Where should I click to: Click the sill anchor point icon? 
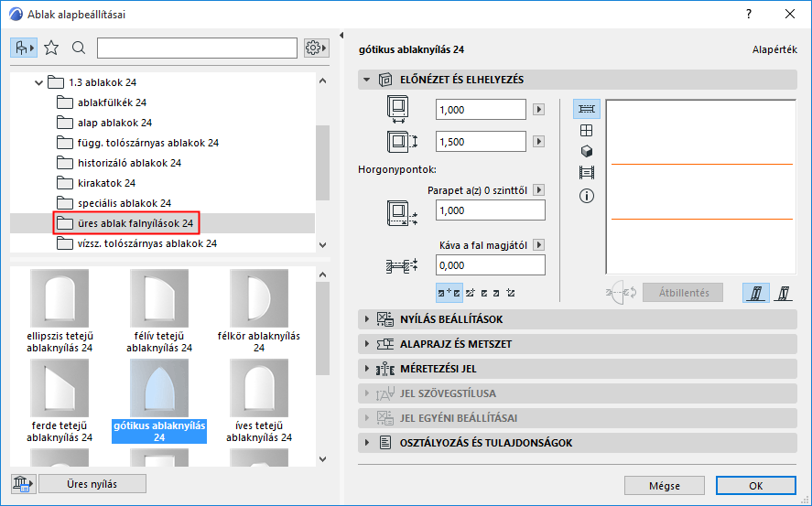(x=402, y=213)
